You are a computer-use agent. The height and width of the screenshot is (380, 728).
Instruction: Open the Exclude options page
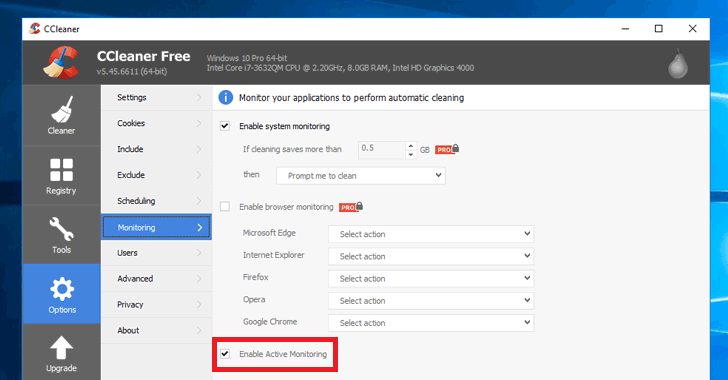tap(156, 175)
